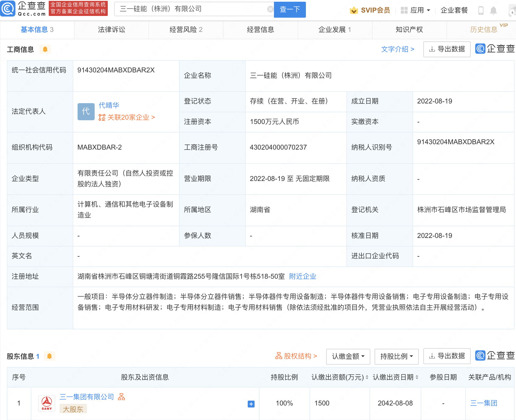516x420 pixels.
Task: Switch to the 历史信息 VIP tab
Action: (484, 30)
